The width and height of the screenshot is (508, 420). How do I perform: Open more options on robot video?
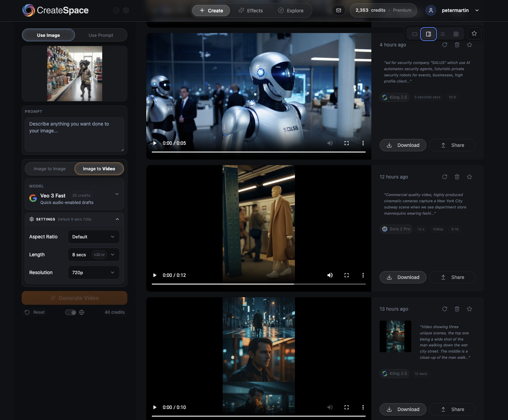coord(363,143)
